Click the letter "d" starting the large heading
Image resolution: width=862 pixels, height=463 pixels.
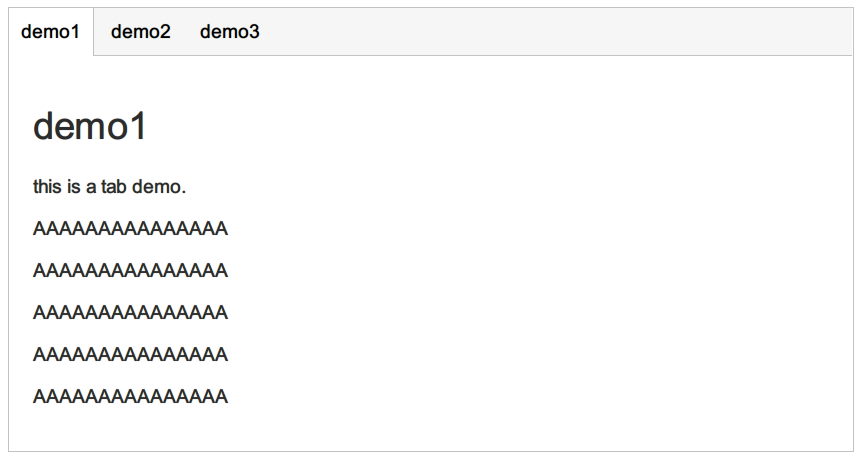click(x=44, y=127)
